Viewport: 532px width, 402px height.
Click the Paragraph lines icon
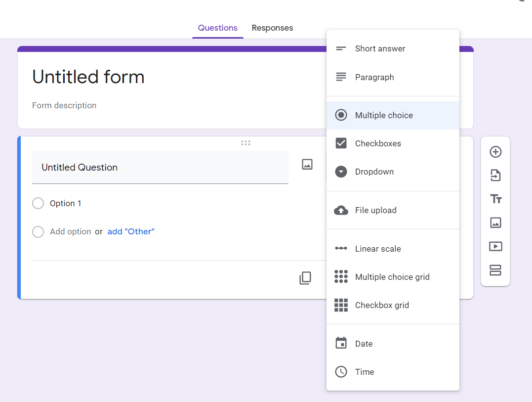click(x=341, y=77)
